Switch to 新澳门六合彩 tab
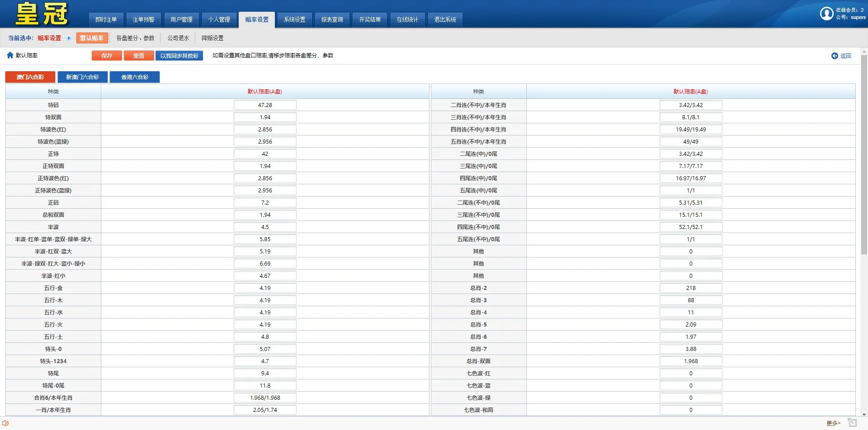Screen dimensions: 868x430 point(82,77)
